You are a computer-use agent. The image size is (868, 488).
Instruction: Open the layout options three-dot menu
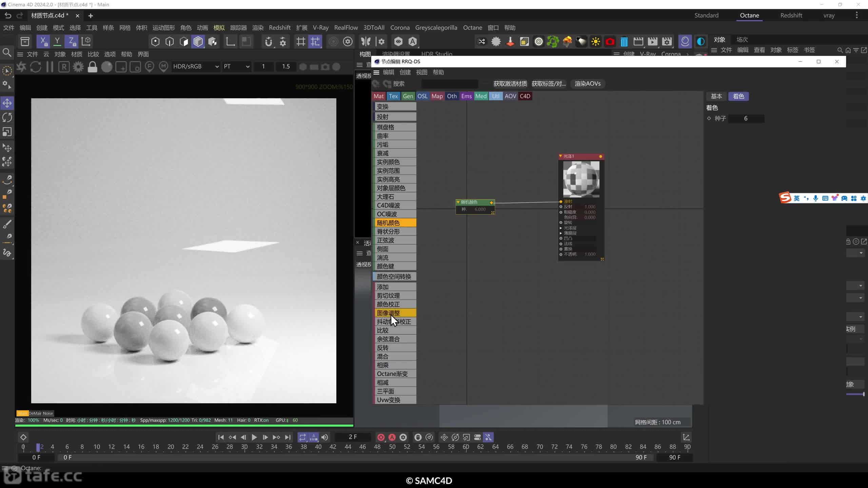(x=857, y=15)
